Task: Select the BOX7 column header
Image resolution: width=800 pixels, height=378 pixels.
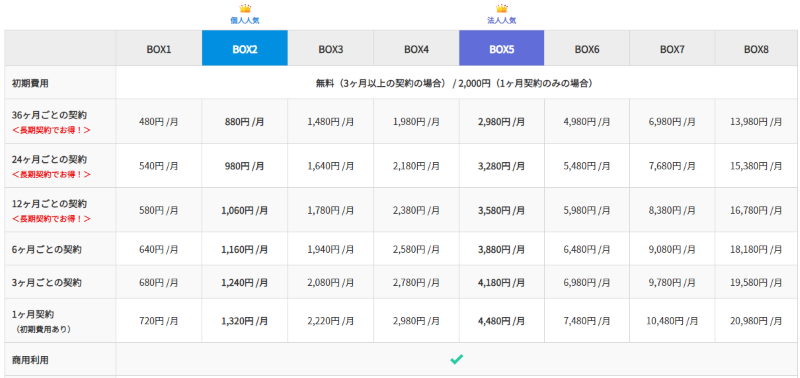Action: [672, 48]
